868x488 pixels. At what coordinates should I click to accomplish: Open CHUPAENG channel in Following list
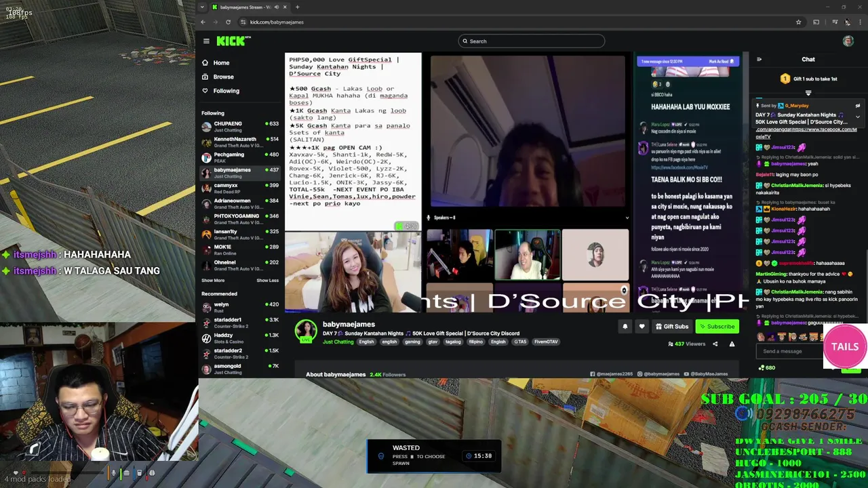[x=240, y=127]
